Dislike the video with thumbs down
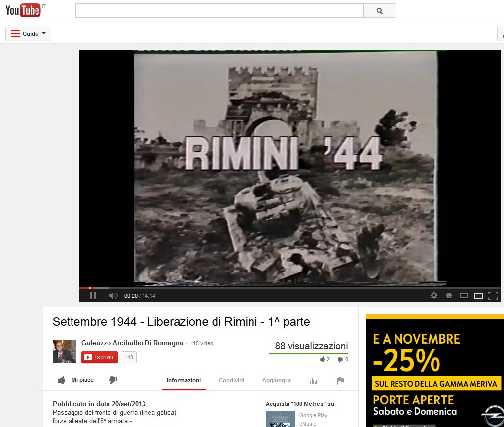The image size is (504, 427). point(113,380)
